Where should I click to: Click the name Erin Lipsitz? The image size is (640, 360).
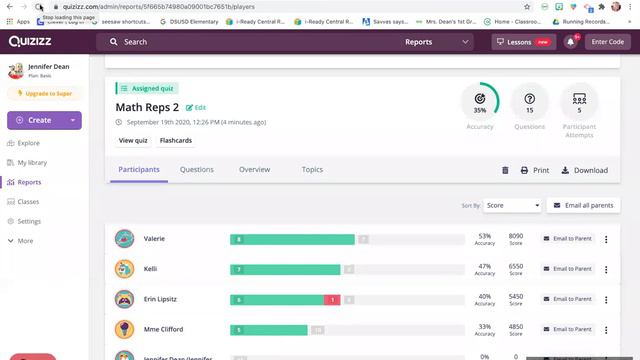(x=160, y=299)
